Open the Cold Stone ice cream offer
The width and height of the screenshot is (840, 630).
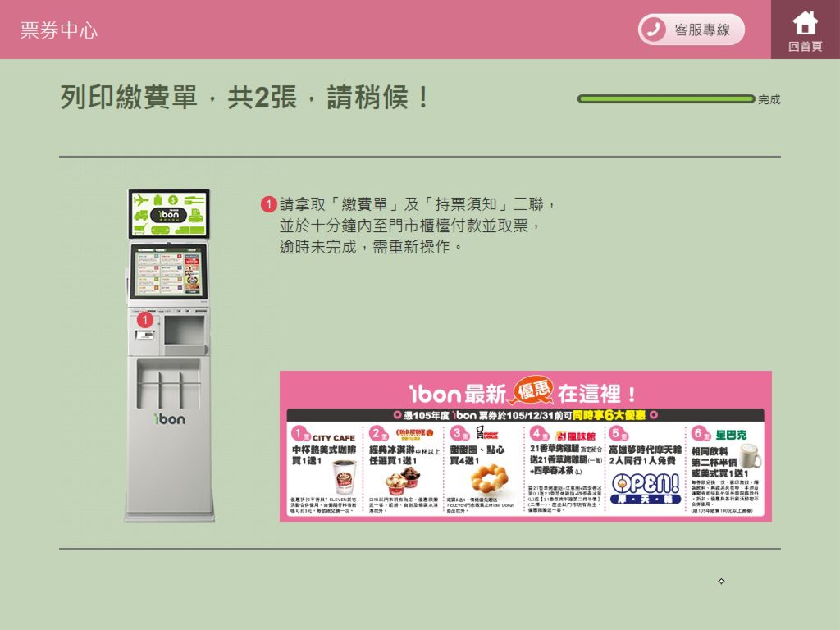(x=404, y=469)
